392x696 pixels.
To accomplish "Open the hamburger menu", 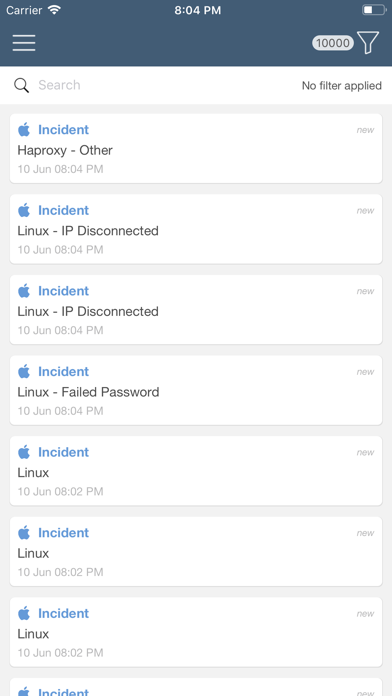I will [24, 43].
